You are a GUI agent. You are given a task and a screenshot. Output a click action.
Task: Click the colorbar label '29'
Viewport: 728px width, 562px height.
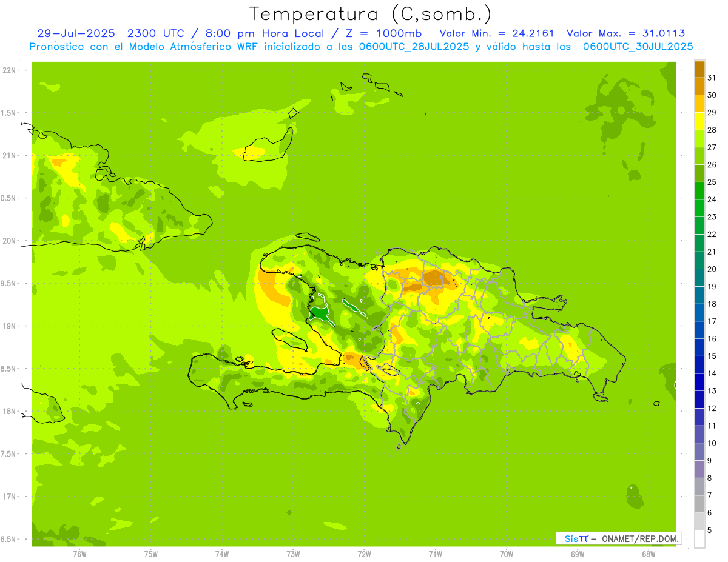click(712, 112)
